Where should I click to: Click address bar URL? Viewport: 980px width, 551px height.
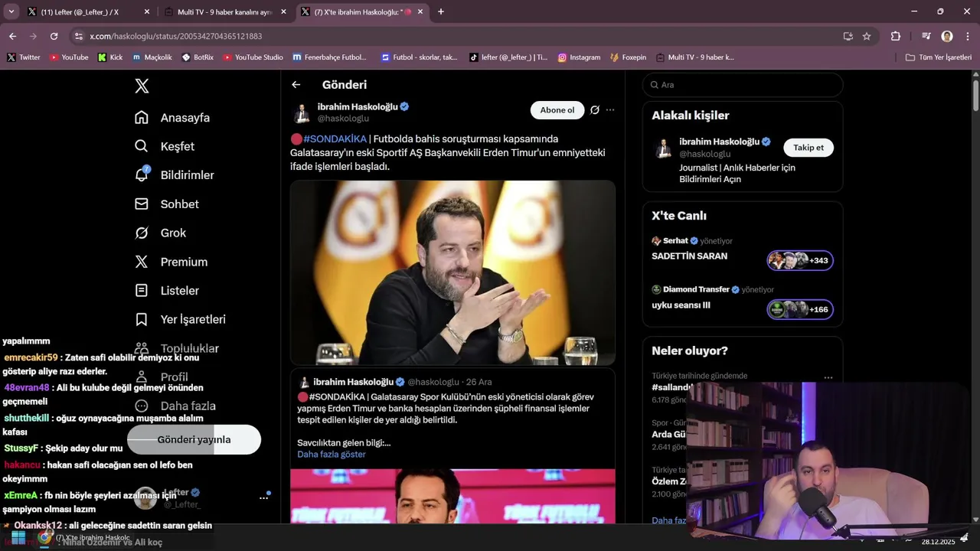[x=176, y=36]
